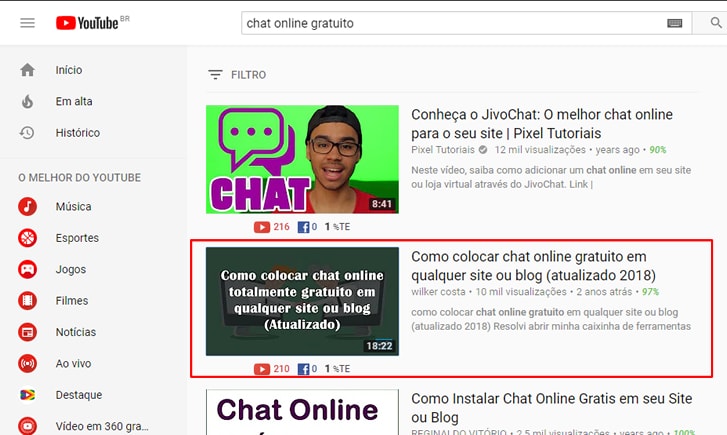Click the Vídeo em 360 graus icon
The image size is (727, 435).
(x=27, y=426)
